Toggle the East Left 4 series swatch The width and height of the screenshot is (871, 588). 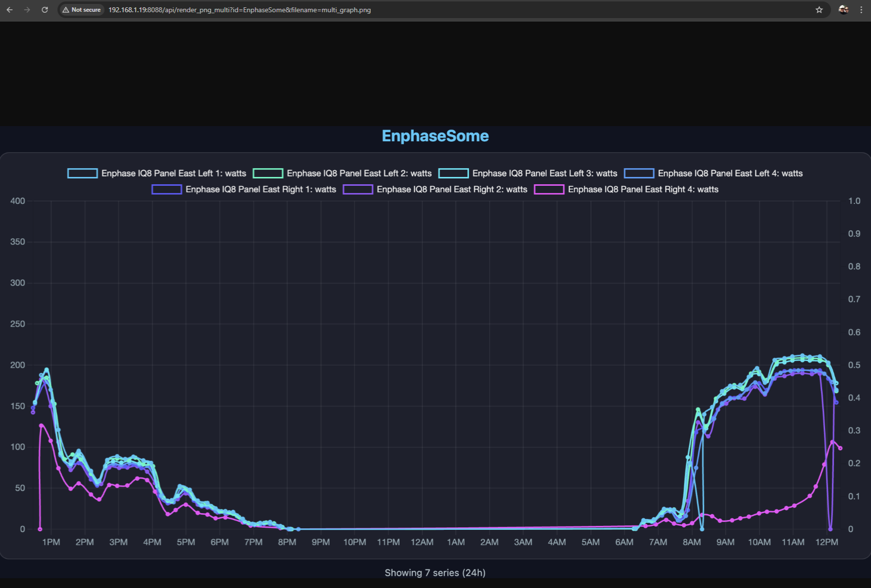pyautogui.click(x=639, y=174)
